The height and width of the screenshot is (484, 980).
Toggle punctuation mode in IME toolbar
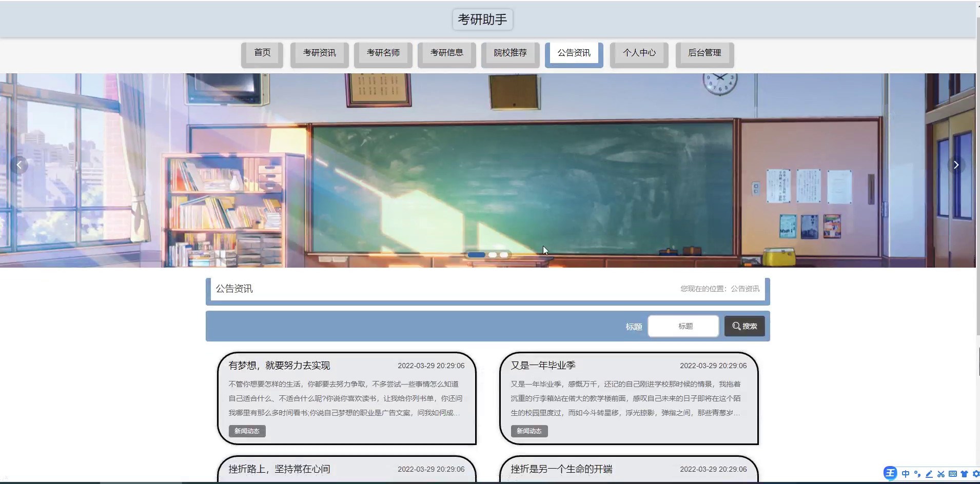pyautogui.click(x=917, y=474)
